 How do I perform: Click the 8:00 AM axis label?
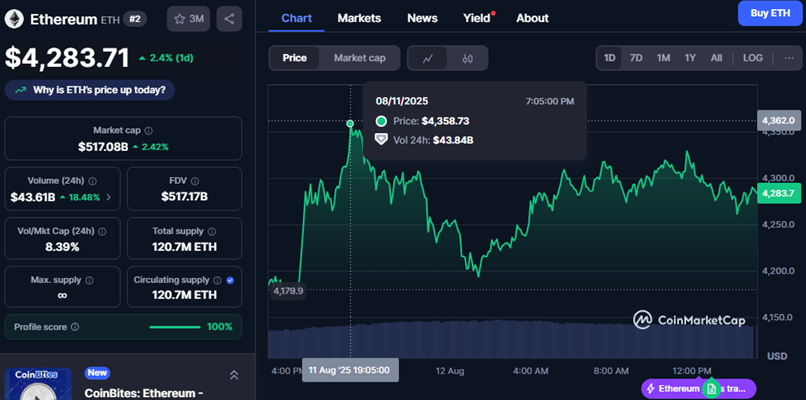pos(611,371)
